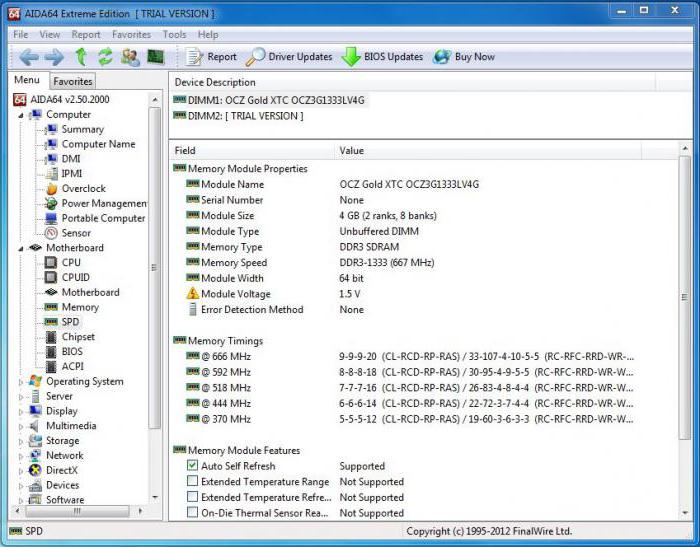
Task: Open Report from the toolbar
Action: [x=211, y=57]
